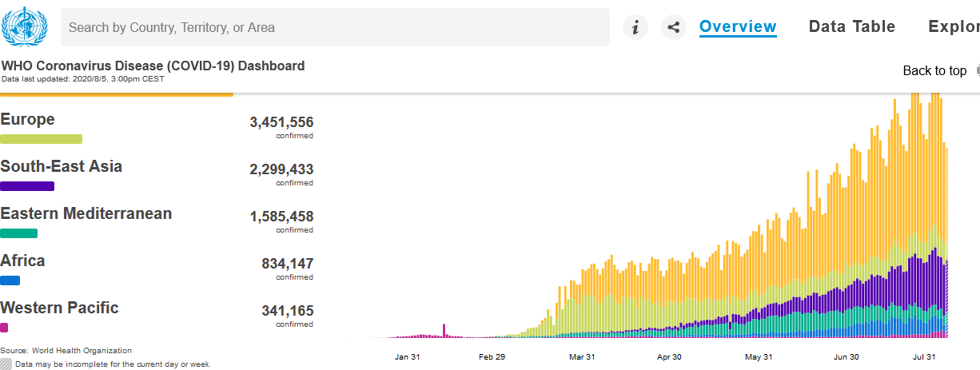Viewport: 980px width, 370px height.
Task: Click the magenta Western Pacific color swatch
Action: [x=4, y=328]
